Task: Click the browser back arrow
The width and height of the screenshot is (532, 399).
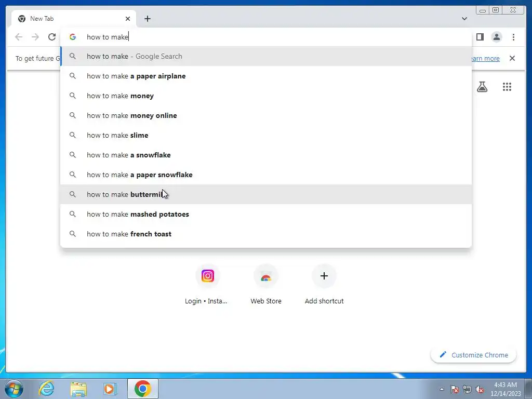Action: pos(19,37)
